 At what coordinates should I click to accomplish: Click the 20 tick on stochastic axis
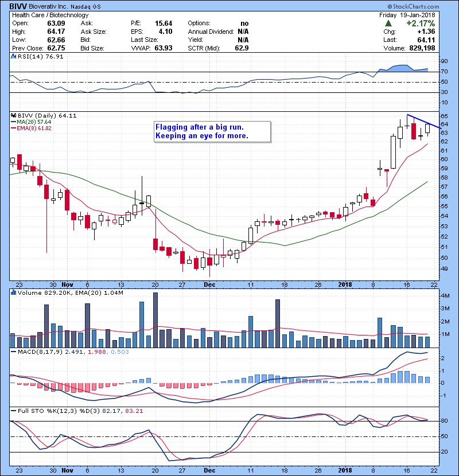(x=444, y=452)
